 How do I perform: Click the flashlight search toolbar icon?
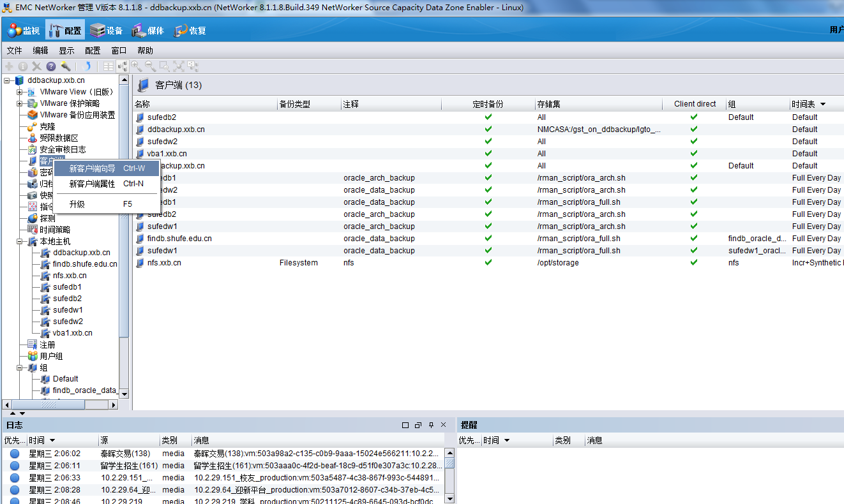[x=65, y=66]
